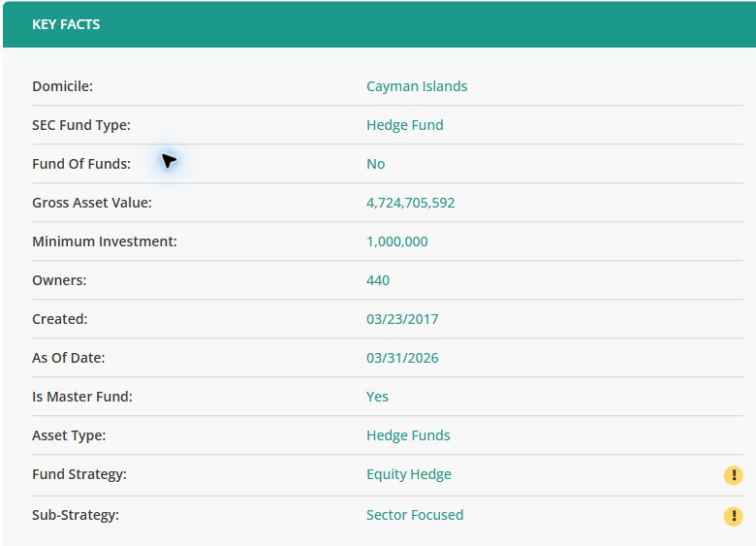The height and width of the screenshot is (546, 756).
Task: Click the Sub-Strategy label
Action: click(76, 515)
